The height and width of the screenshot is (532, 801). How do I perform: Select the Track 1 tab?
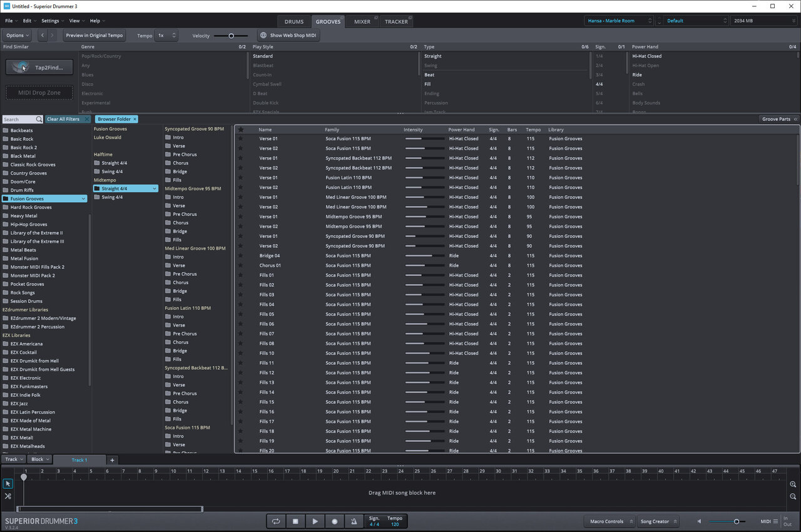(x=79, y=460)
